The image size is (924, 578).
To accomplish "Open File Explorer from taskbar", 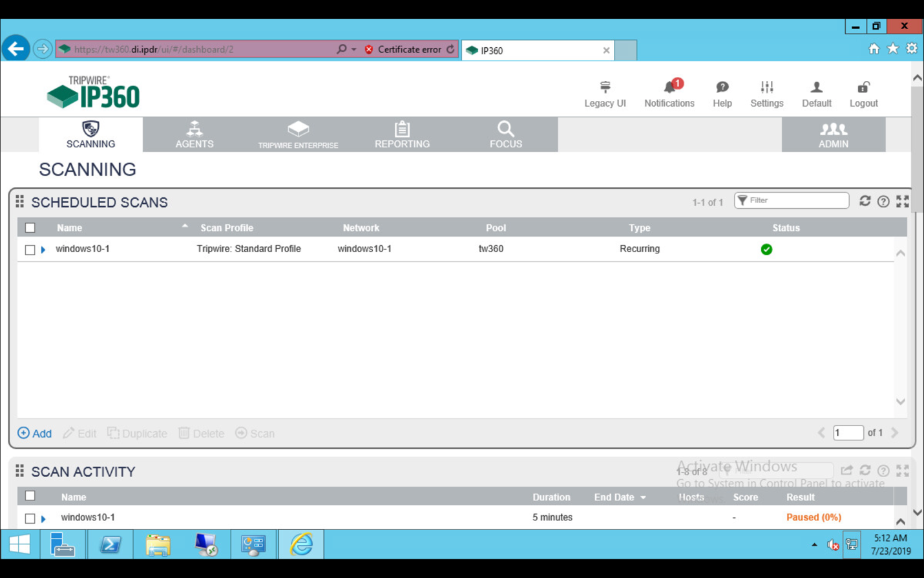I will [158, 544].
